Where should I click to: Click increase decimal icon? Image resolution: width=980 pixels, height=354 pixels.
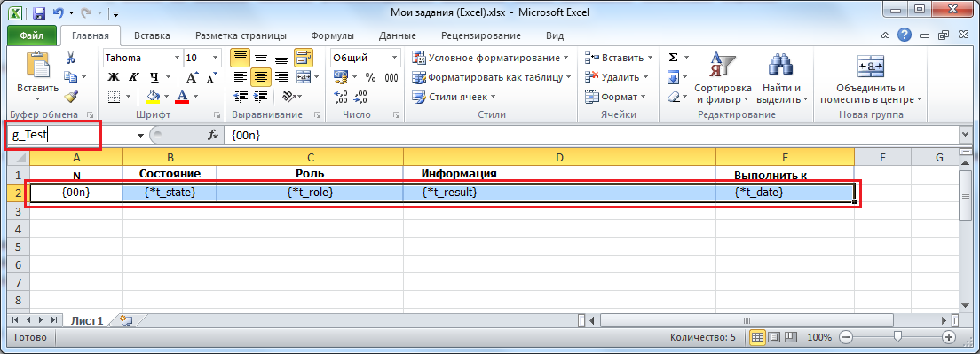click(x=341, y=97)
